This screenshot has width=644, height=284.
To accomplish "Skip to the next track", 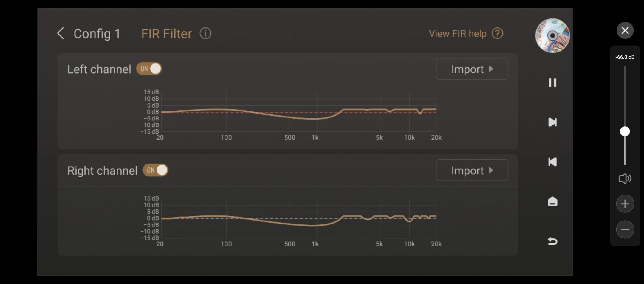I will (x=552, y=122).
